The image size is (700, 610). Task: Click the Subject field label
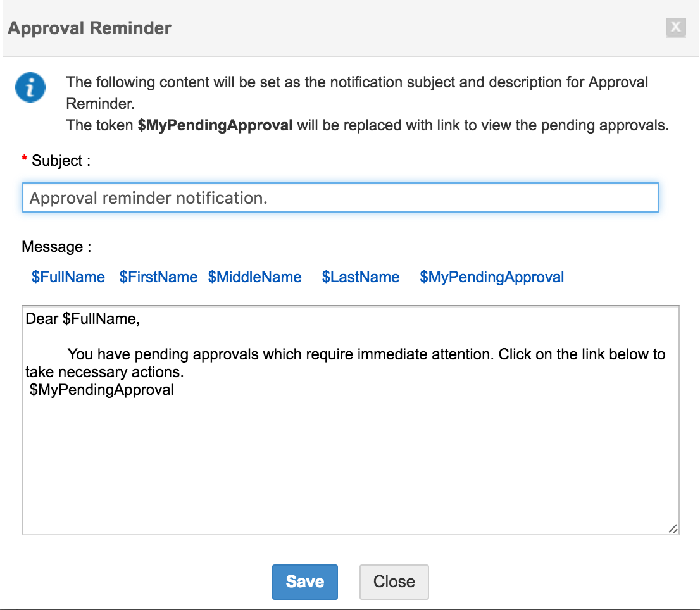coord(61,161)
